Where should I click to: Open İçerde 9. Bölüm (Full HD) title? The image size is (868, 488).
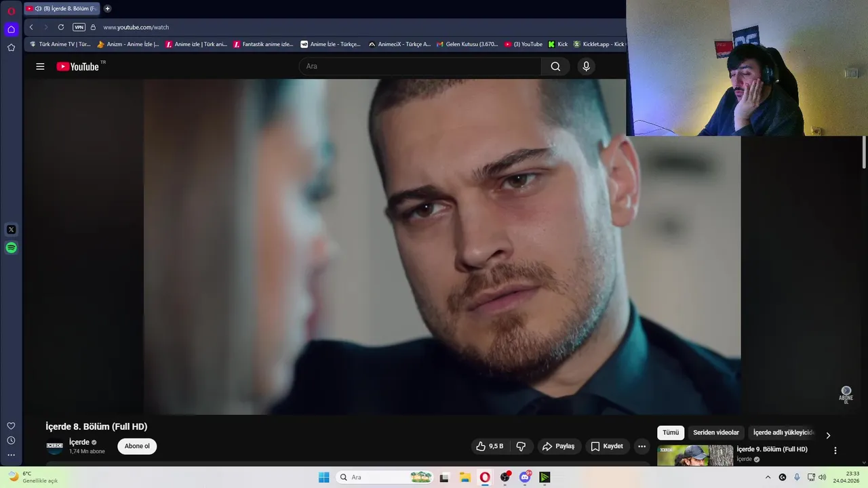click(x=772, y=449)
